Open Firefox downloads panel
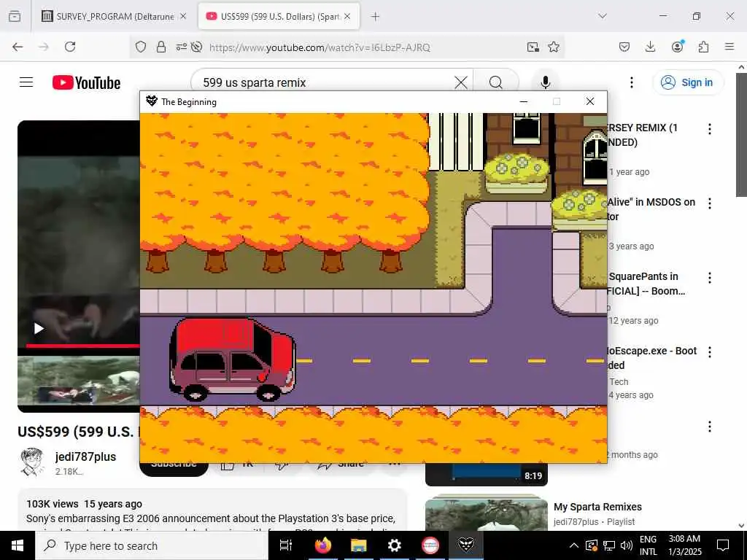Screen dimensions: 747x560 [x=650, y=47]
